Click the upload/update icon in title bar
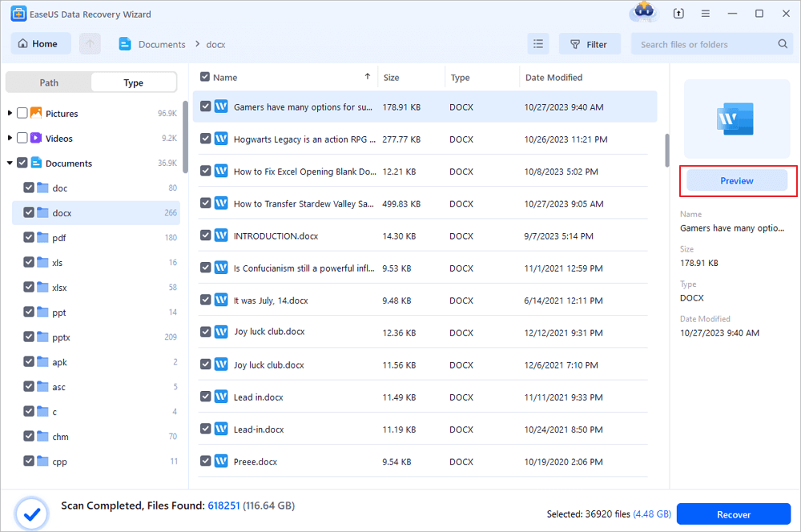The height and width of the screenshot is (532, 801). pos(678,14)
